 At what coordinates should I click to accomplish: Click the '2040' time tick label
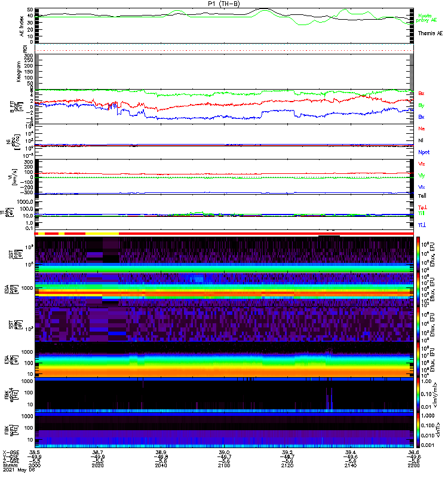161,465
